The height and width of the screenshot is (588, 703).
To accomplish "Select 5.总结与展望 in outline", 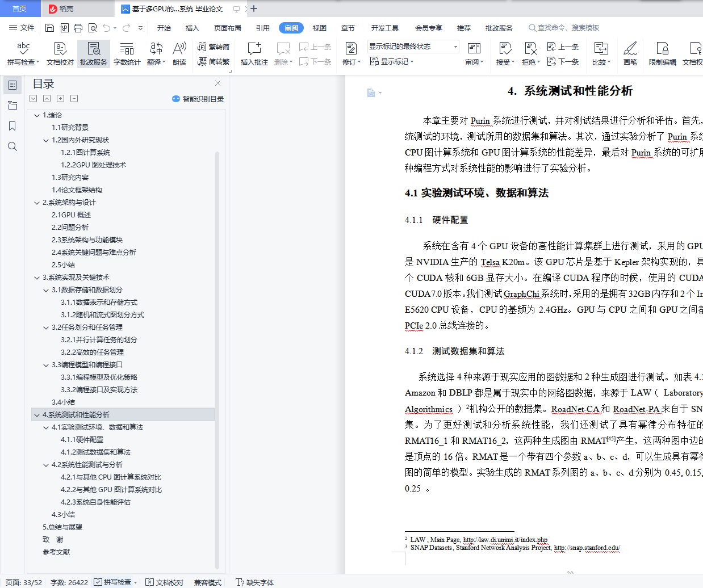I will pos(62,527).
